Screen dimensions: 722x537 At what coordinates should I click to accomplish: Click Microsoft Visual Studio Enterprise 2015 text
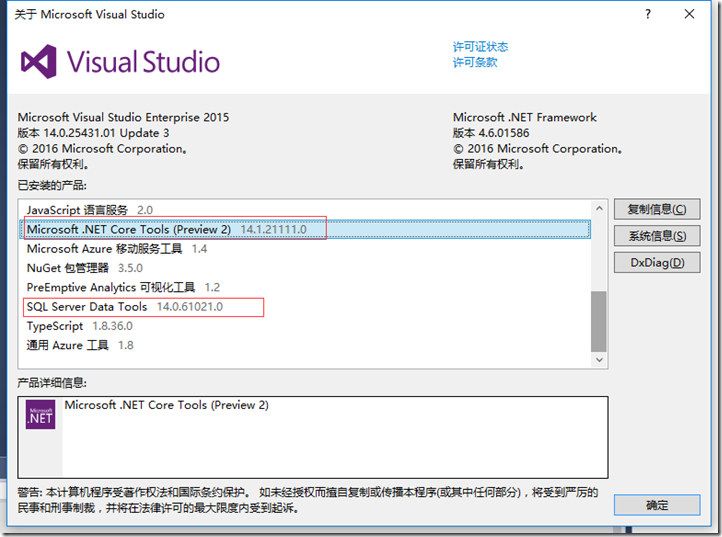(123, 117)
